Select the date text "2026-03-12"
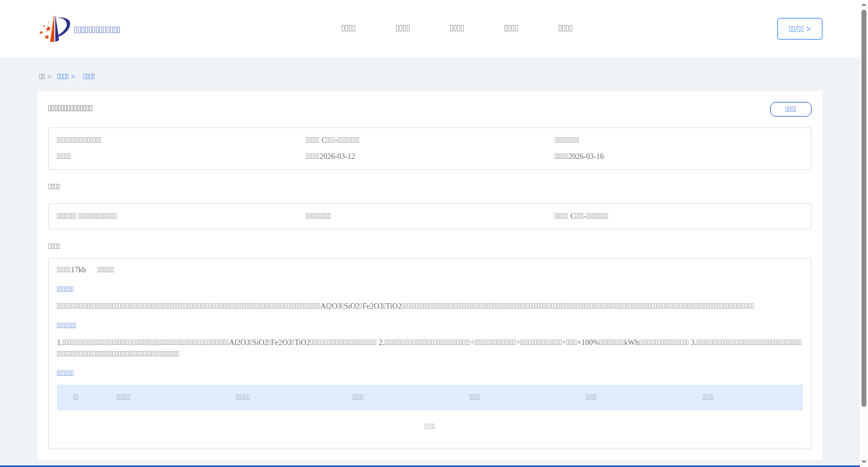The width and height of the screenshot is (868, 467). point(337,156)
